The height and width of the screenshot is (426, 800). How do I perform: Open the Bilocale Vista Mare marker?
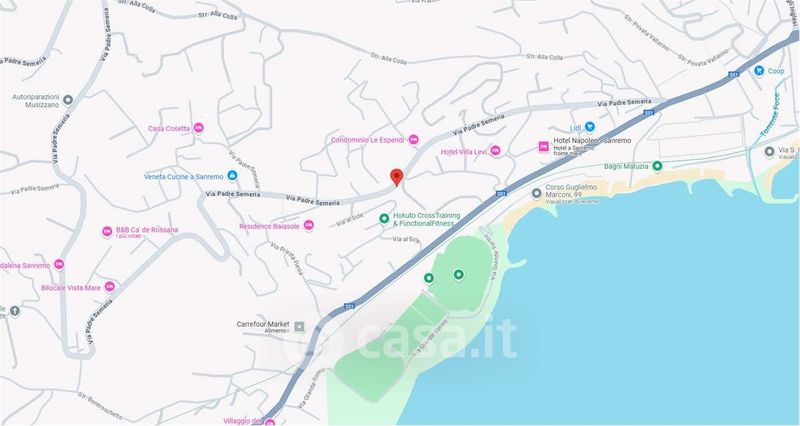pyautogui.click(x=110, y=287)
